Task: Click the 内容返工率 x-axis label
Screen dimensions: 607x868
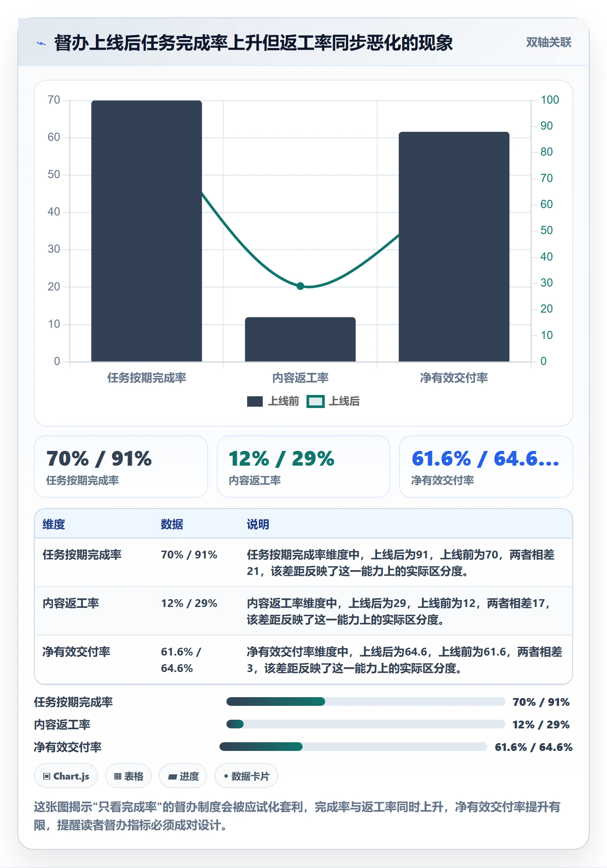Action: click(300, 378)
